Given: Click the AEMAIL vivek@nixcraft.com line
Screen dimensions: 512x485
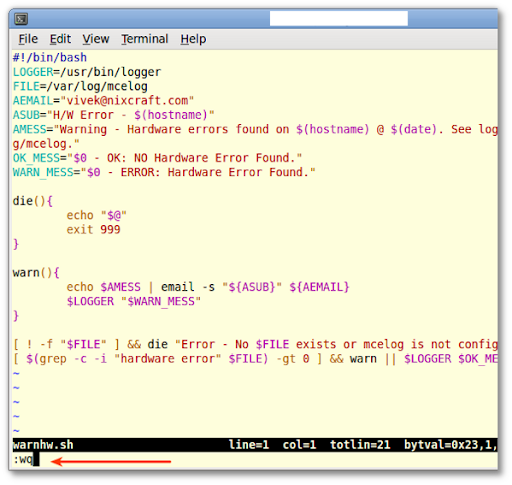Looking at the screenshot, I should point(103,101).
